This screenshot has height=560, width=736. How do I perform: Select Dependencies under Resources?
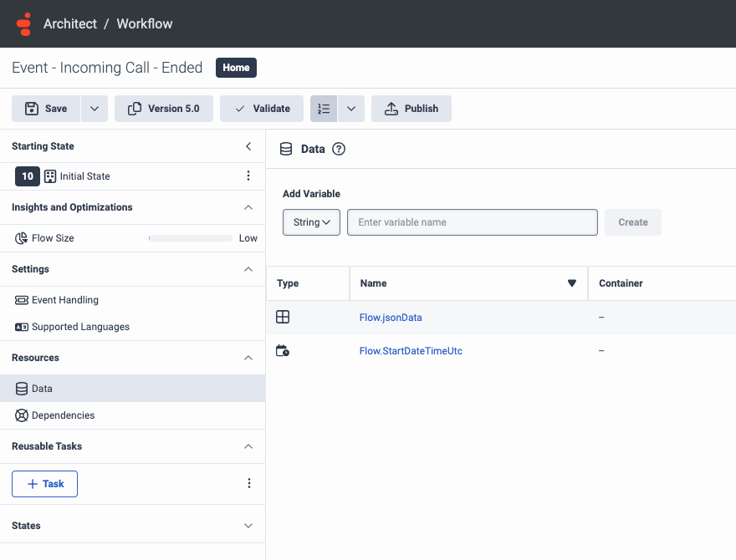[x=63, y=415]
